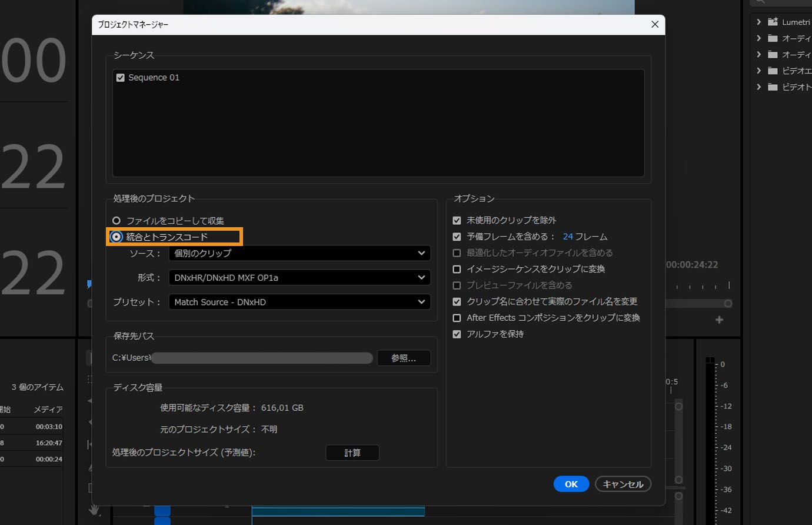This screenshot has width=812, height=525.
Task: Toggle プレビューファイルを含める checkbox
Action: click(457, 285)
